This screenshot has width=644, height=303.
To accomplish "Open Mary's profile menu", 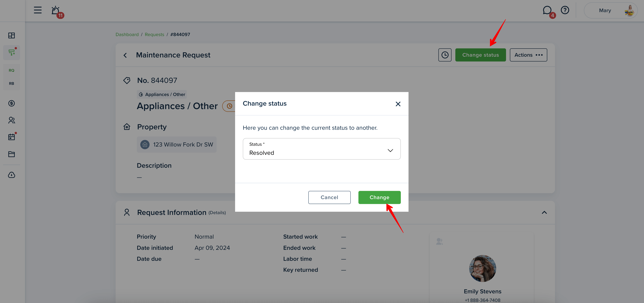I will [610, 10].
